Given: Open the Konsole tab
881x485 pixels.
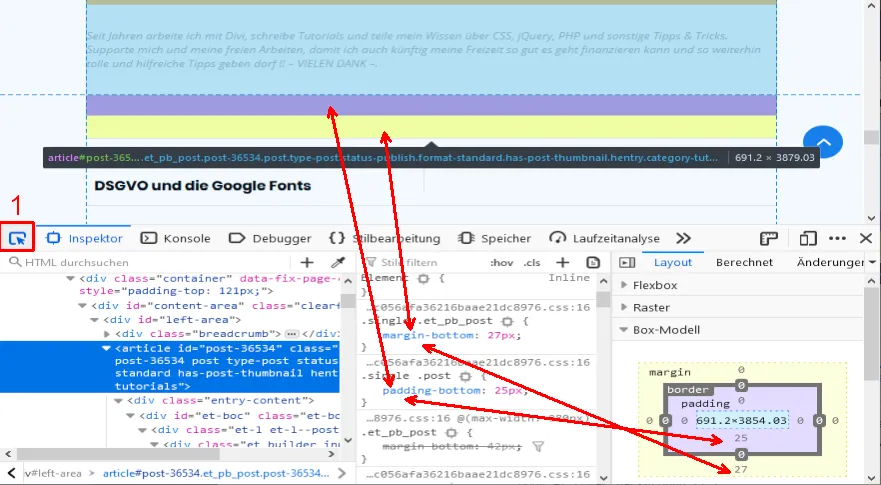Looking at the screenshot, I should tap(175, 238).
